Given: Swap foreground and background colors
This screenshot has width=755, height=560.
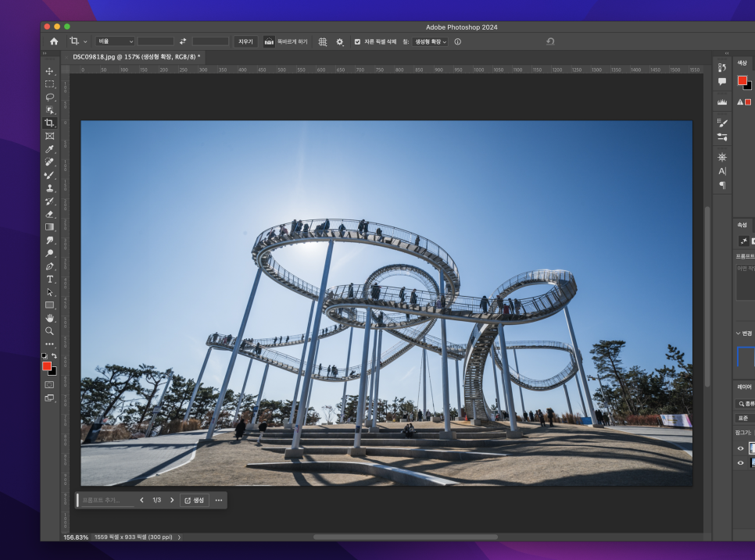Looking at the screenshot, I should coord(54,356).
